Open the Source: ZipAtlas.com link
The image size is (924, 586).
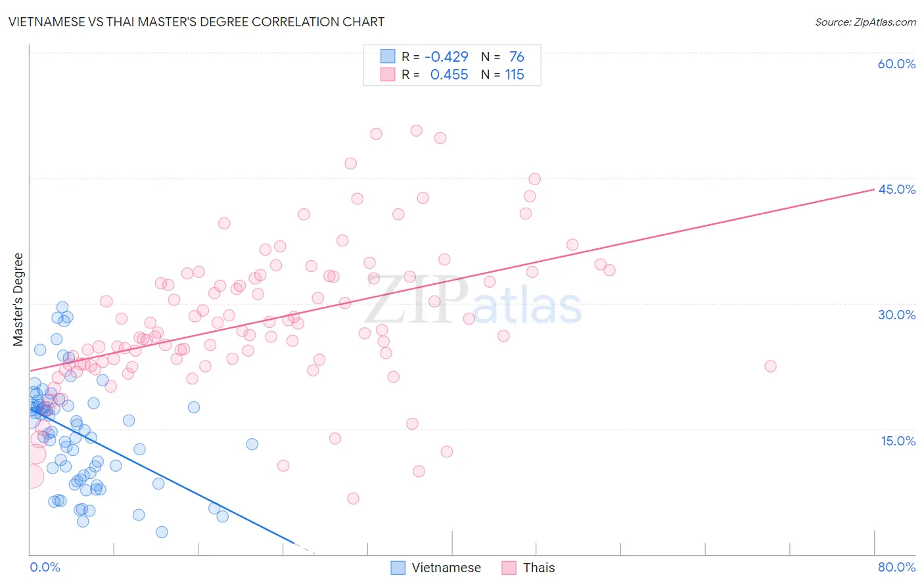[x=866, y=22]
